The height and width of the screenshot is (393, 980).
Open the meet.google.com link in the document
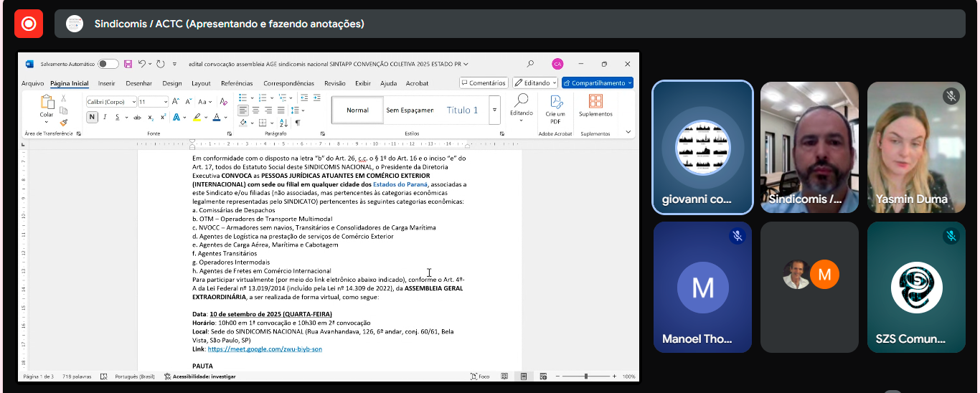[265, 349]
